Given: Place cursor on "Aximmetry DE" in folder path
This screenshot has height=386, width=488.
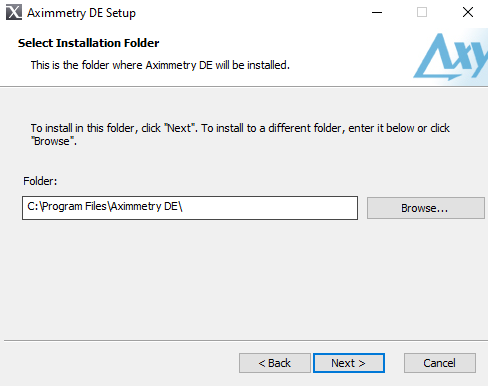Looking at the screenshot, I should (144, 207).
